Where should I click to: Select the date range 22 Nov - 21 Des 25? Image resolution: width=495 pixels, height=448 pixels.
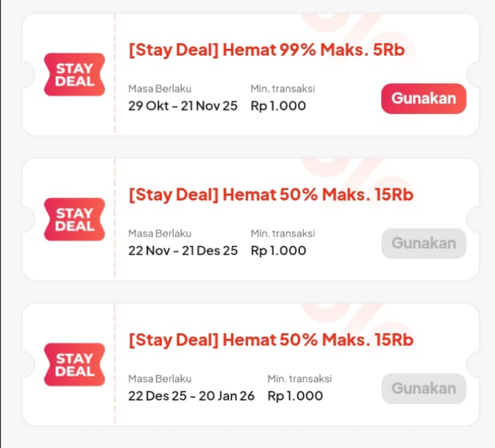(x=183, y=251)
